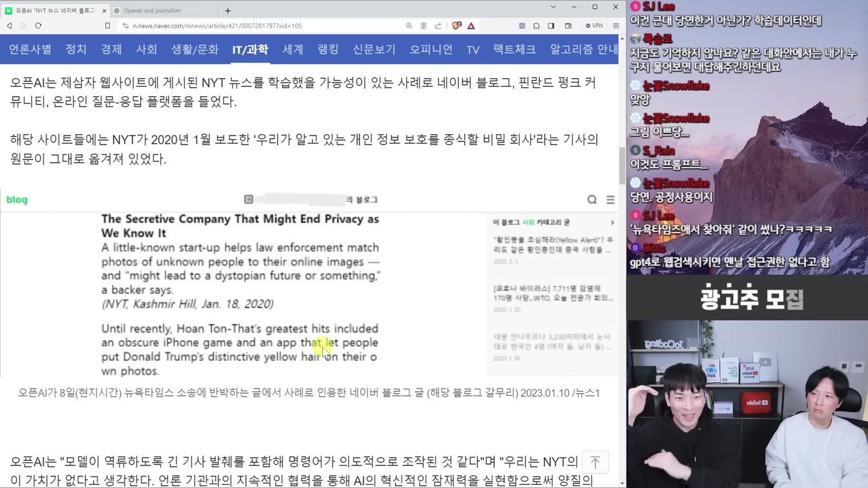Open the 코로나 바이러스 7,711명 감염 post
The height and width of the screenshot is (488, 868).
click(553, 293)
